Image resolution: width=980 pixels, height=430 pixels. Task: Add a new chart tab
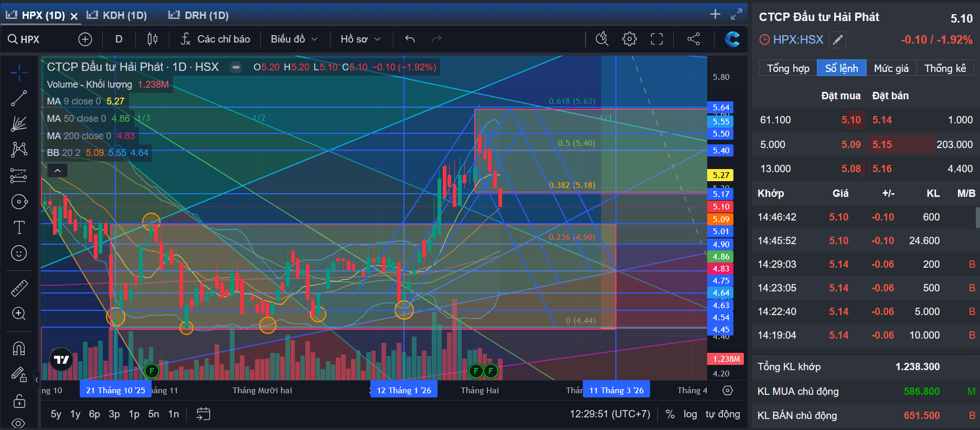(x=715, y=14)
